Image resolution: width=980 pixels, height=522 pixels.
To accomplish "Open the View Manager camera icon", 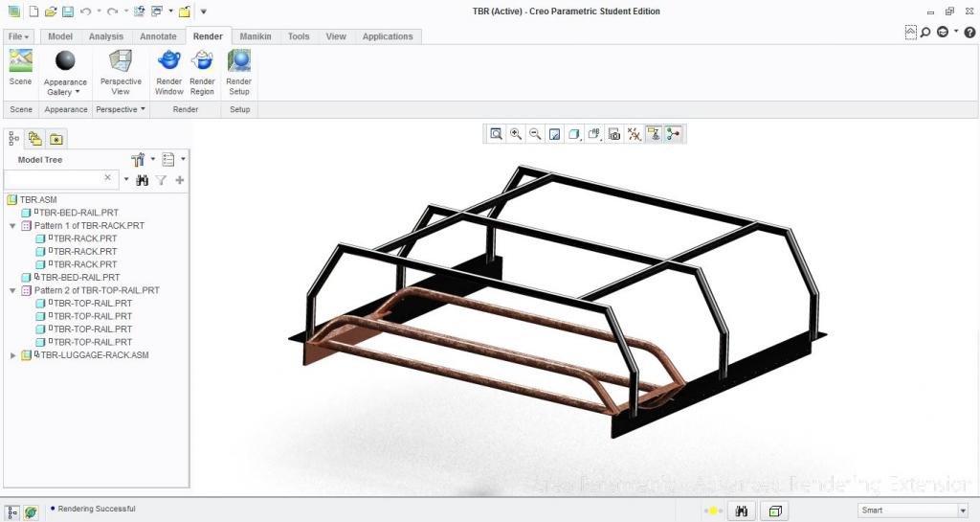I will coord(614,134).
